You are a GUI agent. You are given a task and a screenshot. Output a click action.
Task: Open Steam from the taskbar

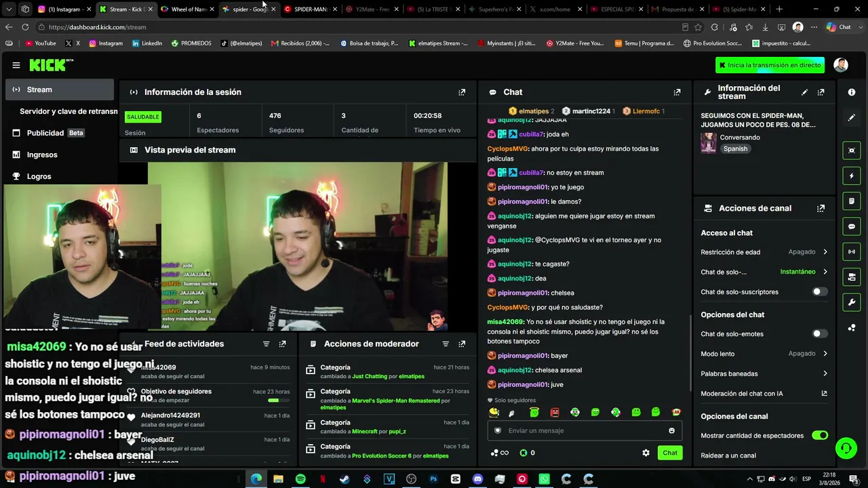click(344, 479)
